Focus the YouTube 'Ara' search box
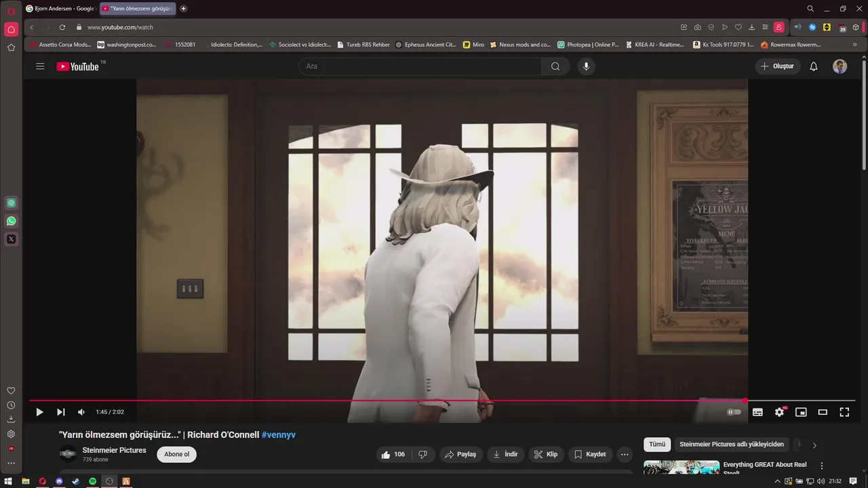Screen dimensions: 868x488 click(x=420, y=66)
